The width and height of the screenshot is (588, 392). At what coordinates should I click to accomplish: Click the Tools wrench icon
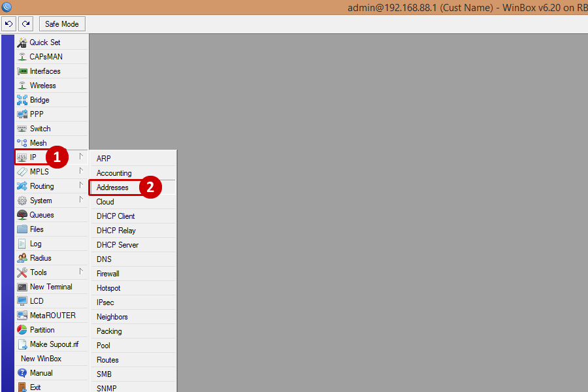[x=22, y=272]
